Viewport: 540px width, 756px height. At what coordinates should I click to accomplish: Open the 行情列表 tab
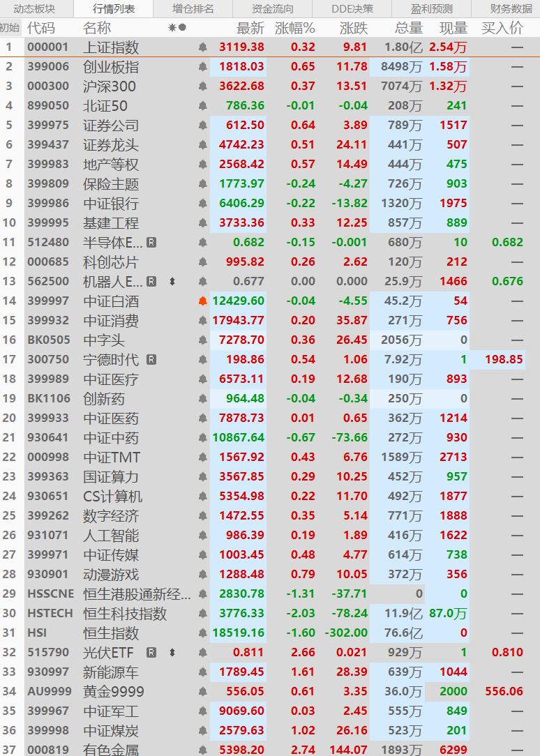tap(113, 8)
